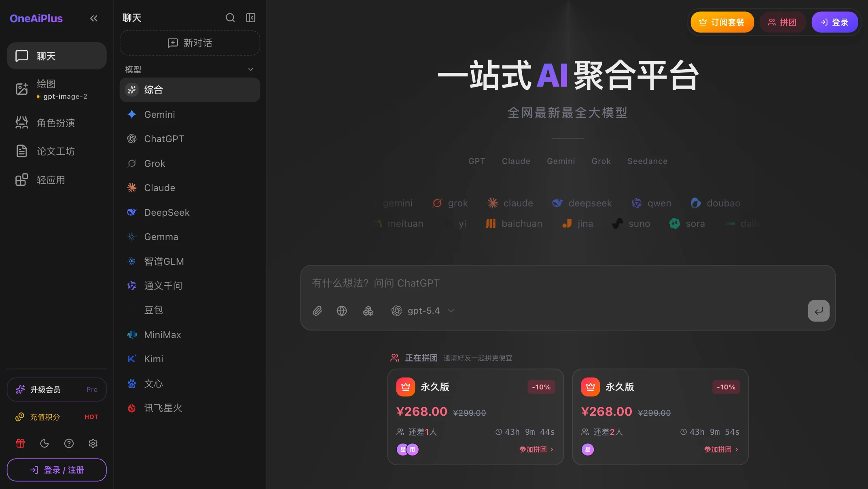
Task: Start a 新对话
Action: coord(190,43)
